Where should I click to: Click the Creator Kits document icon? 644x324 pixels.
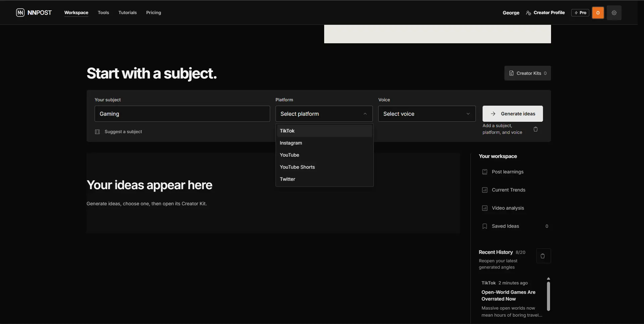pos(511,73)
